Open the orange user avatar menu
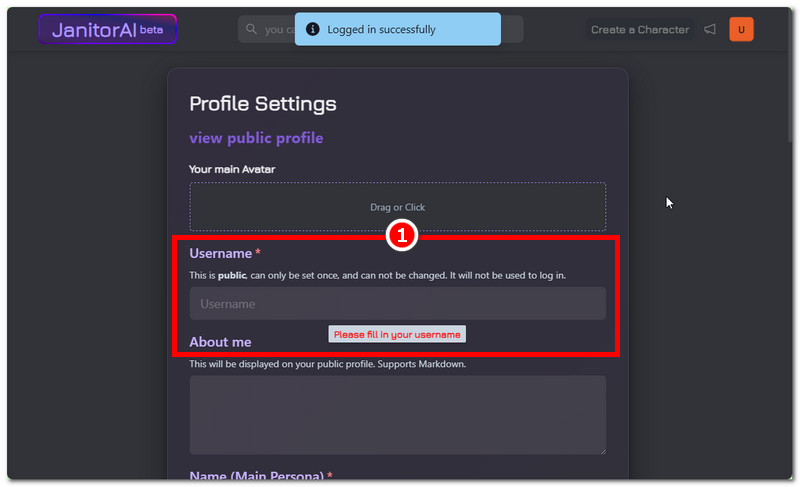800x487 pixels. tap(741, 30)
